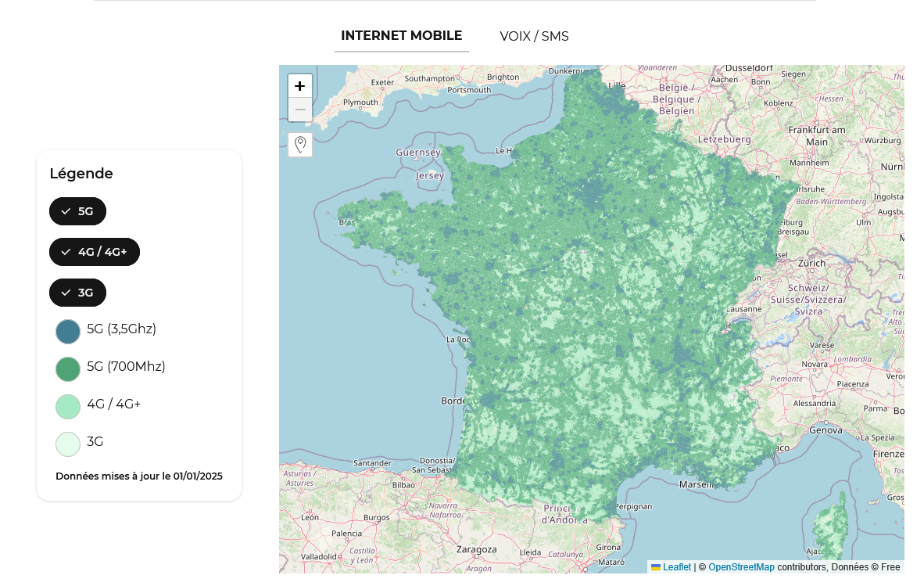This screenshot has width=924, height=586.
Task: Click the Jersey label on the map
Action: point(430,176)
